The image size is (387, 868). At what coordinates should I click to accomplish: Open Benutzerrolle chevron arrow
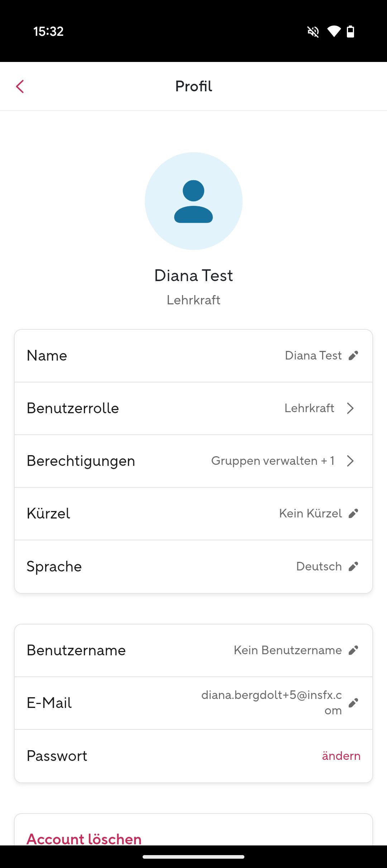point(350,408)
